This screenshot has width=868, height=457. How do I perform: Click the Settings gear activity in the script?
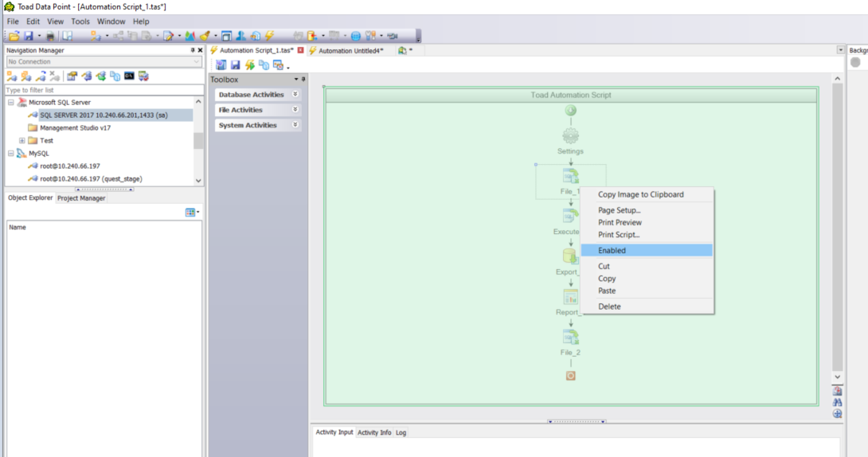(x=570, y=135)
